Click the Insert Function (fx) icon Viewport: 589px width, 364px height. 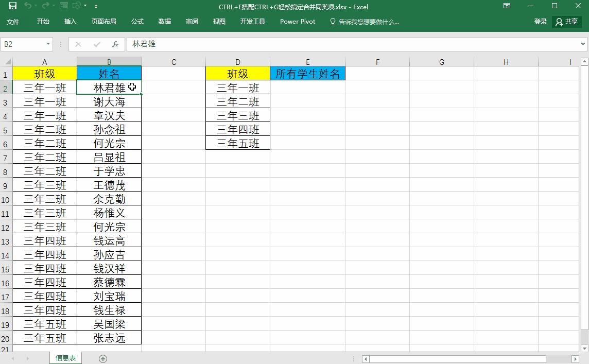(x=115, y=44)
